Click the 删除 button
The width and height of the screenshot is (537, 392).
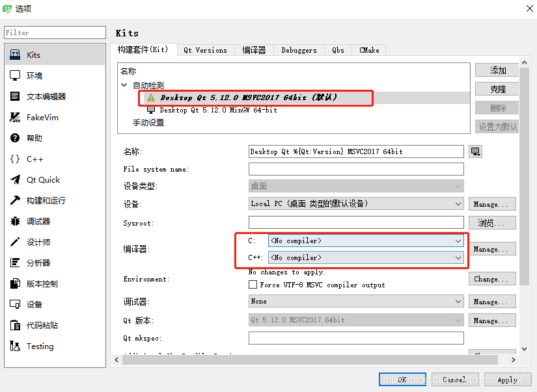click(497, 108)
